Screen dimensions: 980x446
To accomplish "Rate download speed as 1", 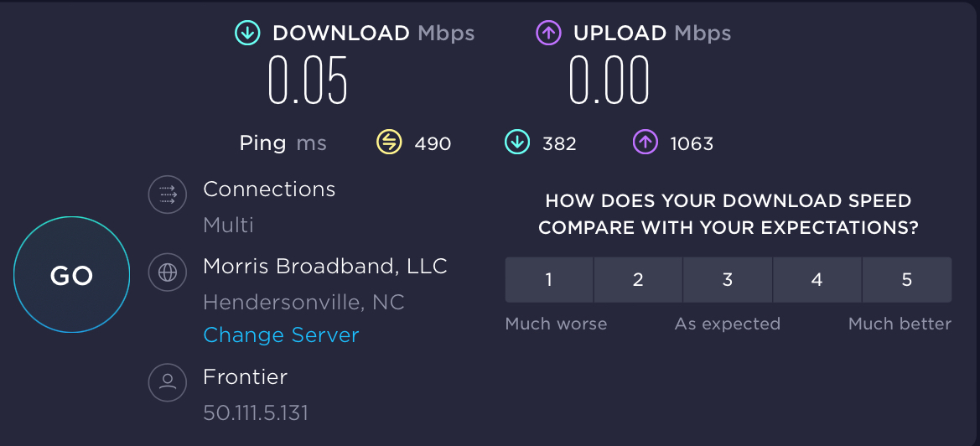I will pos(549,280).
